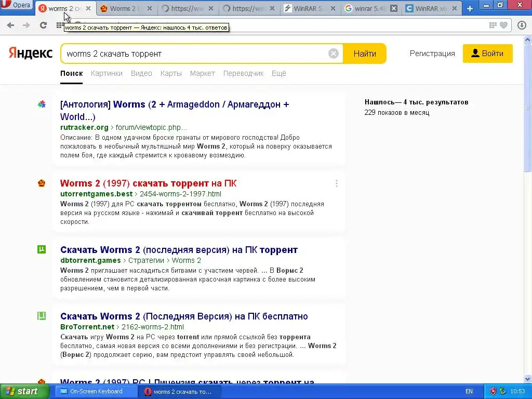Screen dimensions: 532x399
Task: Switch to Видео tab
Action: [x=141, y=73]
